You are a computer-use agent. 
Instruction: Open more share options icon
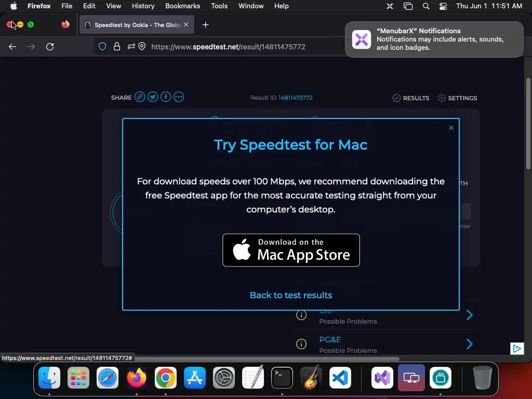click(179, 97)
